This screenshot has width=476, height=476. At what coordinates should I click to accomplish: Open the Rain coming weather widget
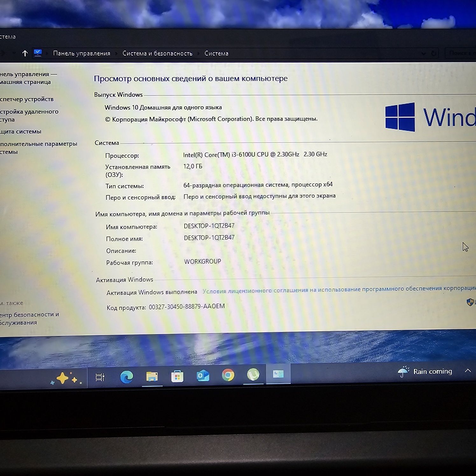425,372
